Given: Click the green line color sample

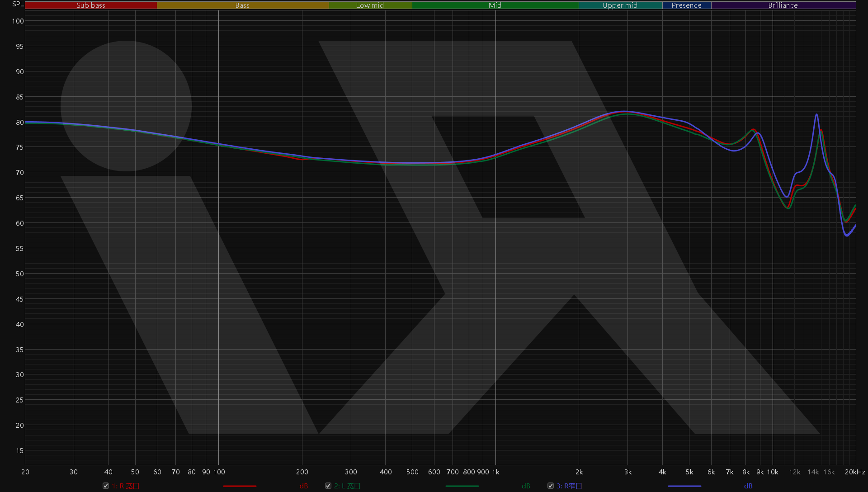Looking at the screenshot, I should click(462, 486).
